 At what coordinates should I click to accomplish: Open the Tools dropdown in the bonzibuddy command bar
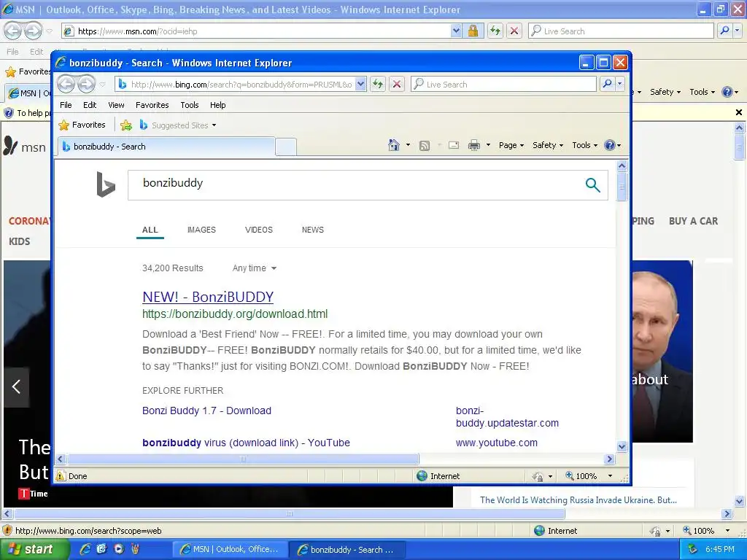coord(584,145)
